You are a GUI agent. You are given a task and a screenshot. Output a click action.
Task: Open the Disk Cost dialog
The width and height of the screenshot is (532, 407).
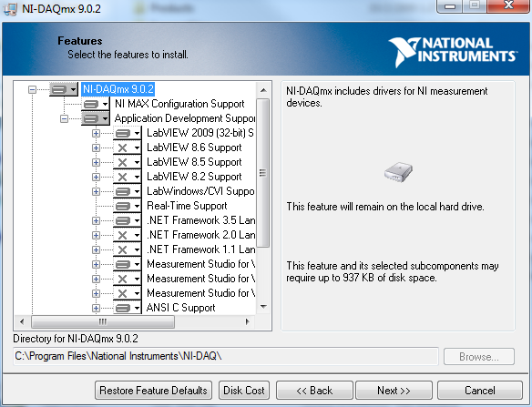point(244,391)
